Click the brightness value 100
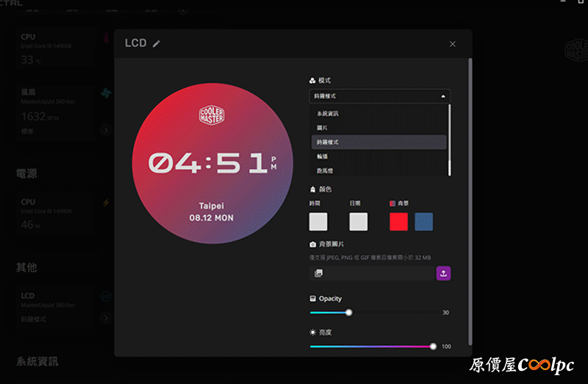Image resolution: width=588 pixels, height=384 pixels. [x=446, y=347]
